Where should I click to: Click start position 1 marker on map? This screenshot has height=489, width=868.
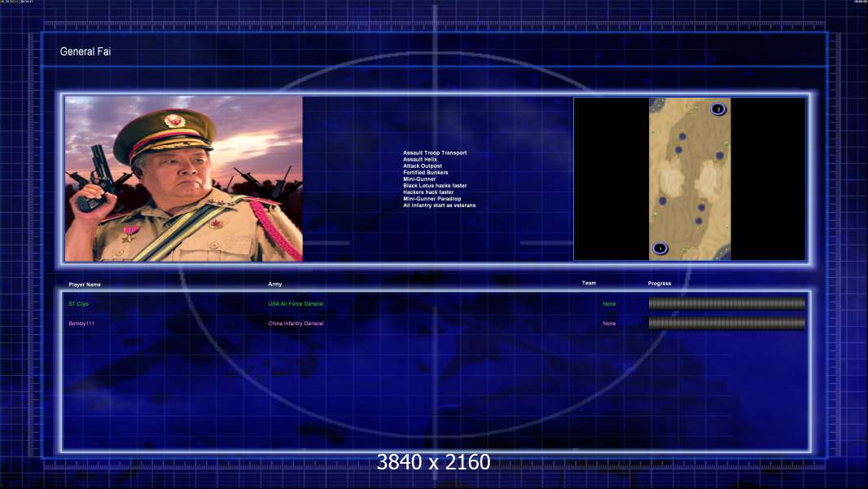pyautogui.click(x=660, y=248)
